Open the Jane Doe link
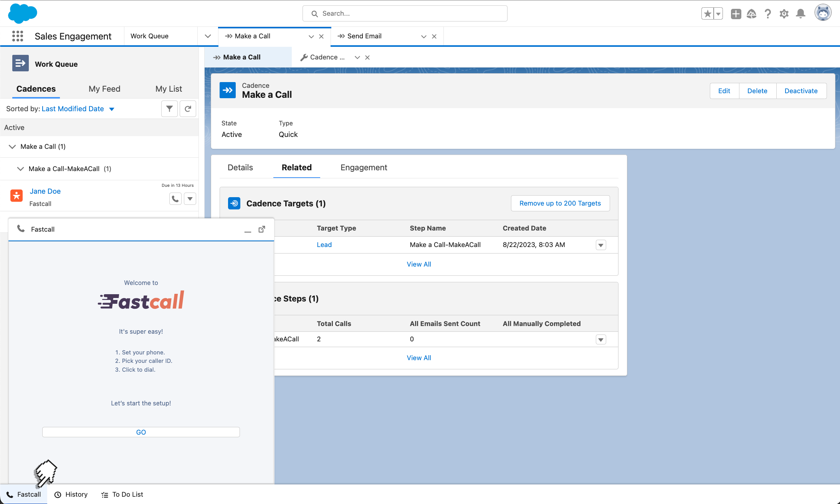This screenshot has height=504, width=840. click(x=45, y=191)
